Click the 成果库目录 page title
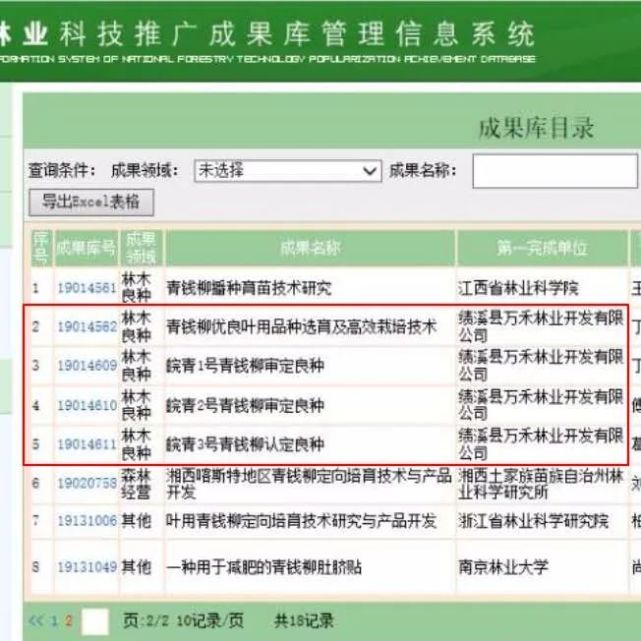Image resolution: width=641 pixels, height=641 pixels. click(536, 128)
